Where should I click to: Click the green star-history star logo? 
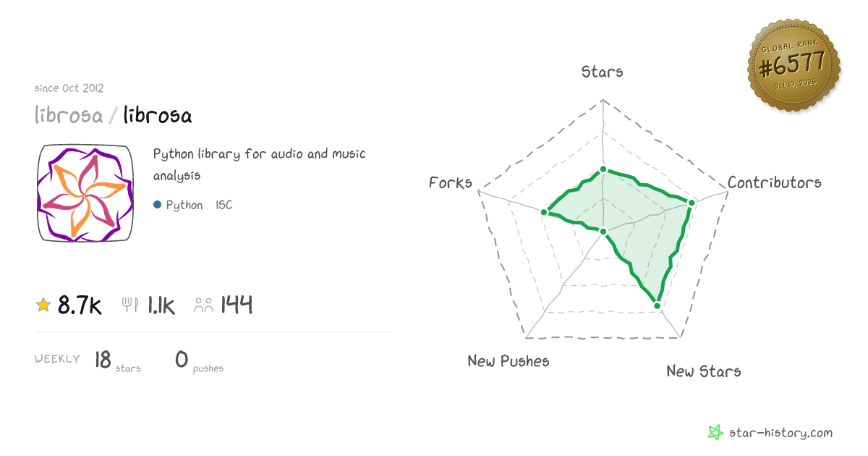tap(715, 433)
